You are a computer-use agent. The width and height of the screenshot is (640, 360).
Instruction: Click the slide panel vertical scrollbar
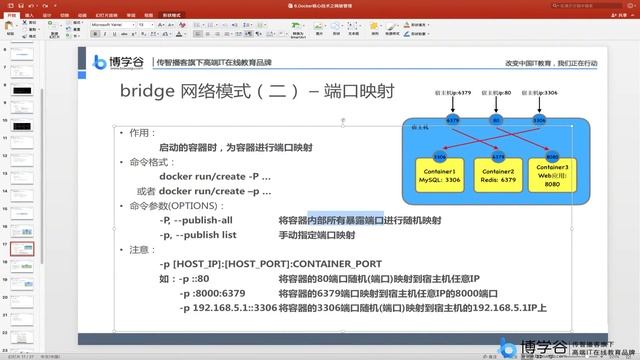pos(41,176)
